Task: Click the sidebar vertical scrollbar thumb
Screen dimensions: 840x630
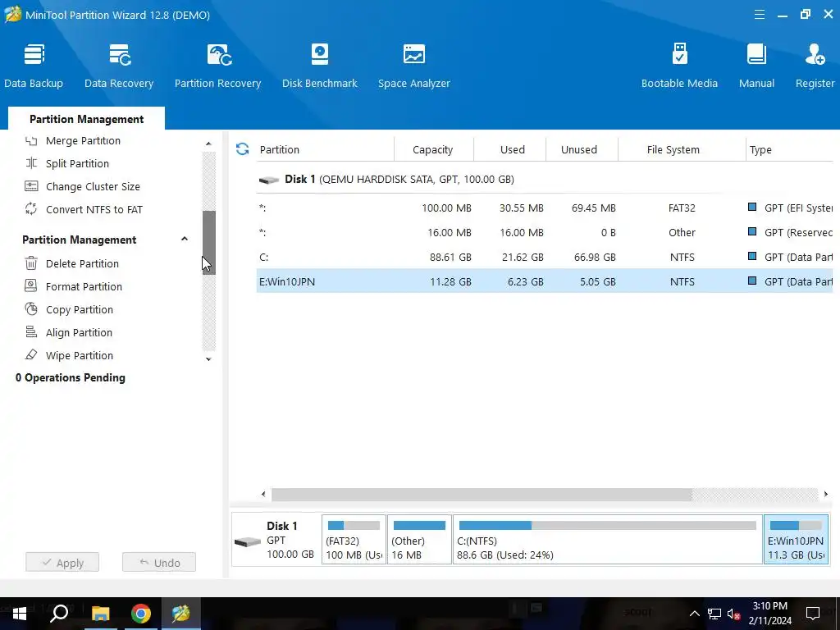Action: 209,243
